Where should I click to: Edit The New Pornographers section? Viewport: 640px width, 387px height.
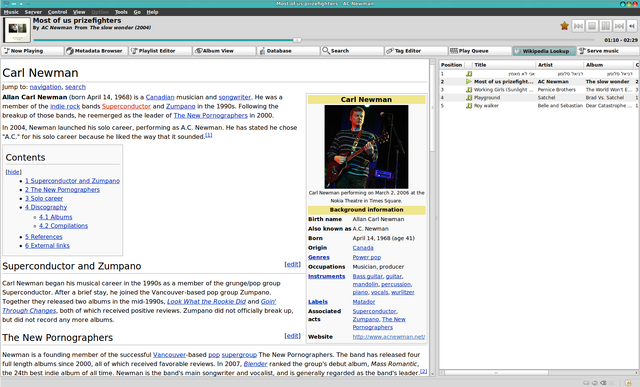point(292,336)
